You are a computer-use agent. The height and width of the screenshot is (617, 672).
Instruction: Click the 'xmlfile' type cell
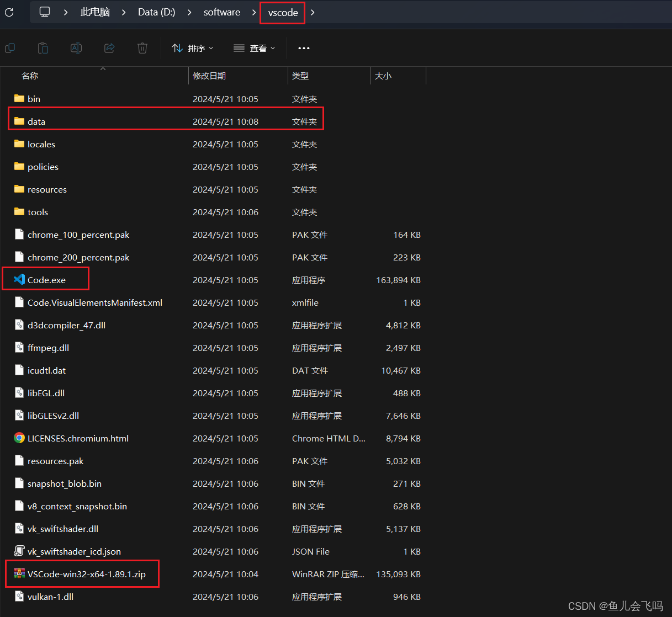pos(305,302)
